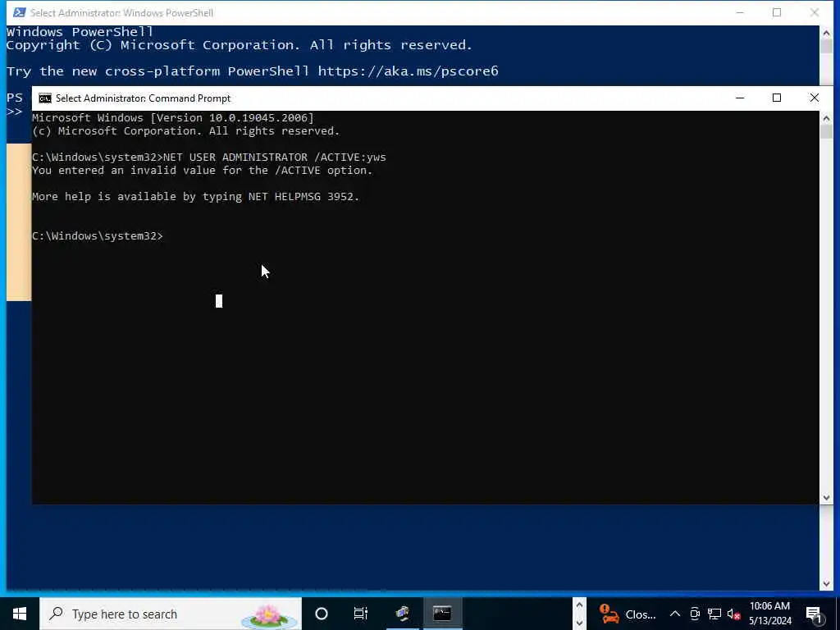The image size is (840, 630).
Task: Open the Windows Start menu
Action: pos(20,614)
